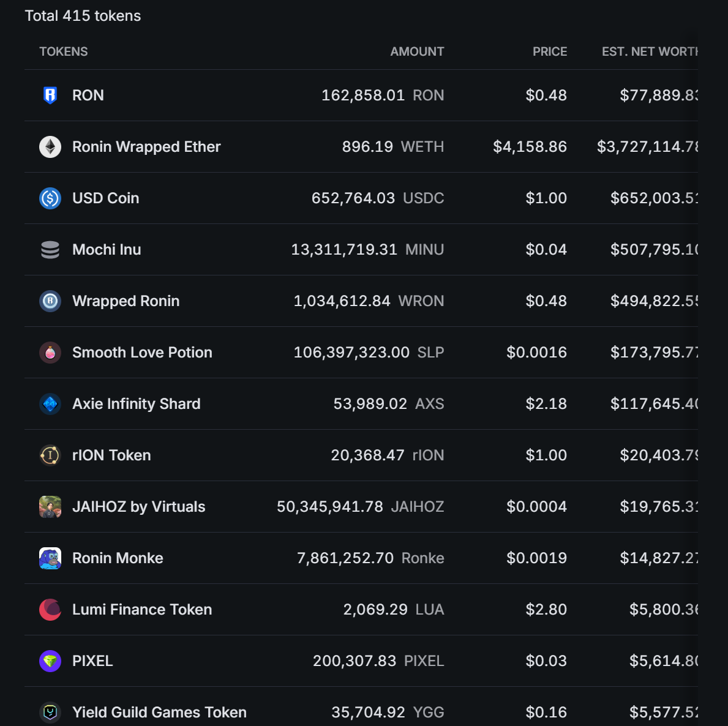Click the $0.0004 JAIHOZ price
The height and width of the screenshot is (726, 728).
click(537, 507)
